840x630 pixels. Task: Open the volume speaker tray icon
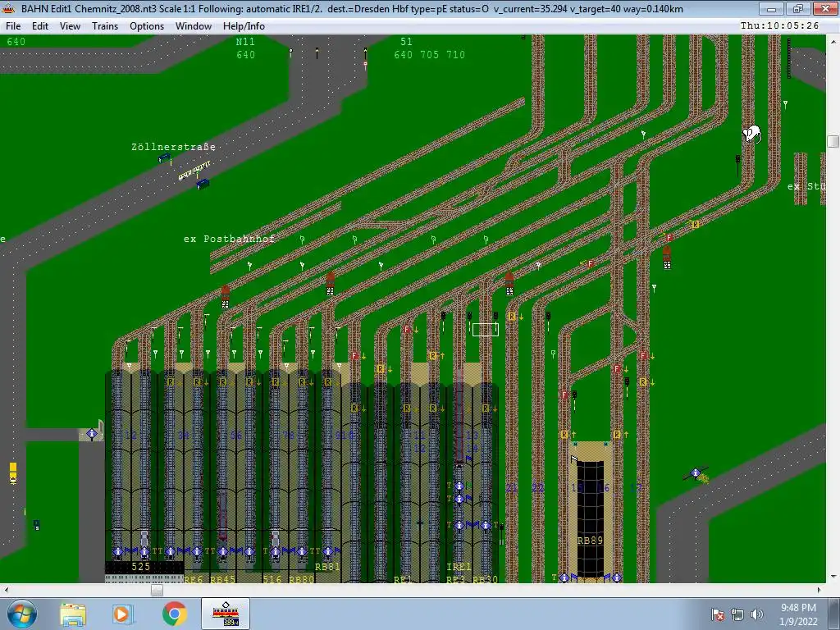click(757, 614)
